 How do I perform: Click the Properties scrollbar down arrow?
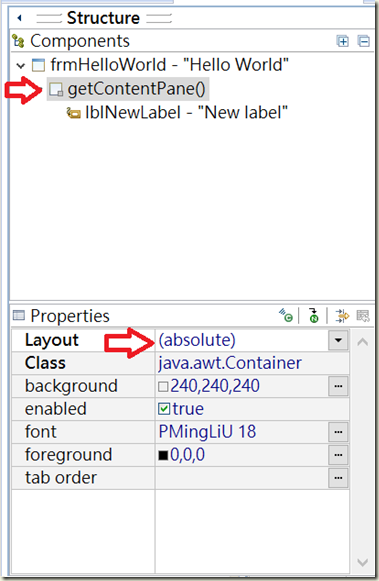click(x=363, y=562)
